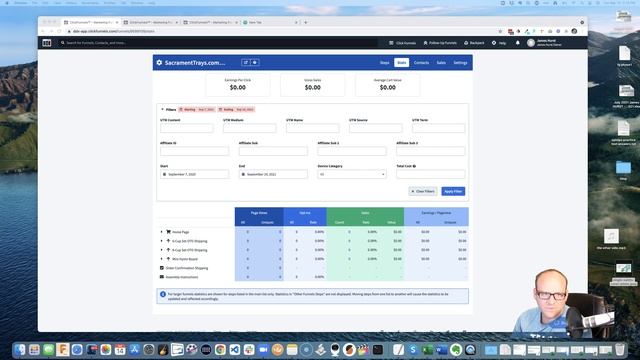Bookmark this page with the star icon

[x=500, y=31]
